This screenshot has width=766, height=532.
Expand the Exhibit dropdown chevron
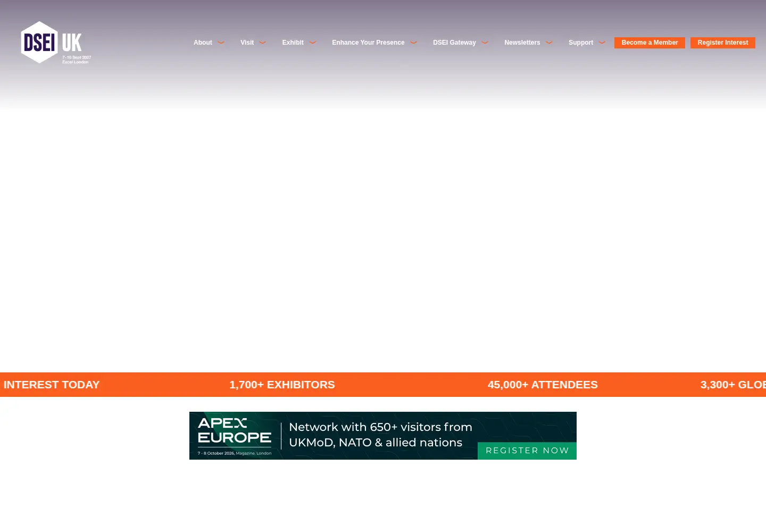click(313, 43)
